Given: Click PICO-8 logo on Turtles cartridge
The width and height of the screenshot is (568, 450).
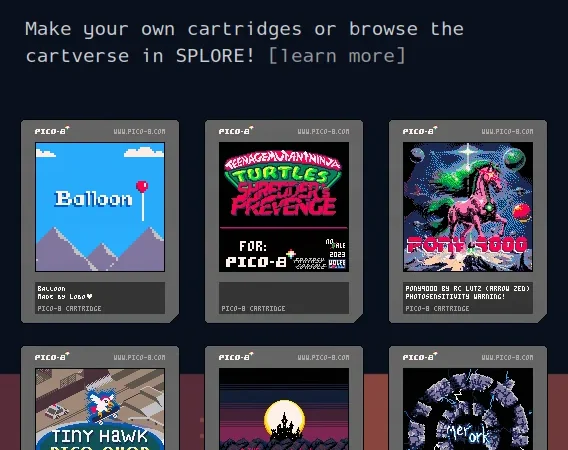Looking at the screenshot, I should tap(236, 130).
